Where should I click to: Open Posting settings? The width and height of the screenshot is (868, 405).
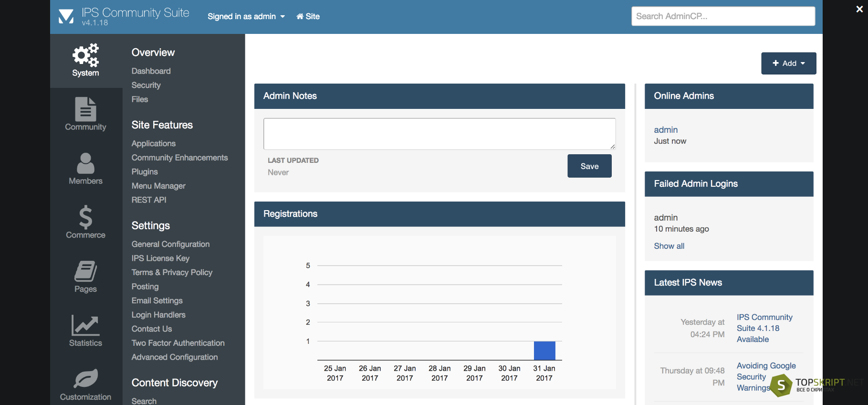point(145,287)
